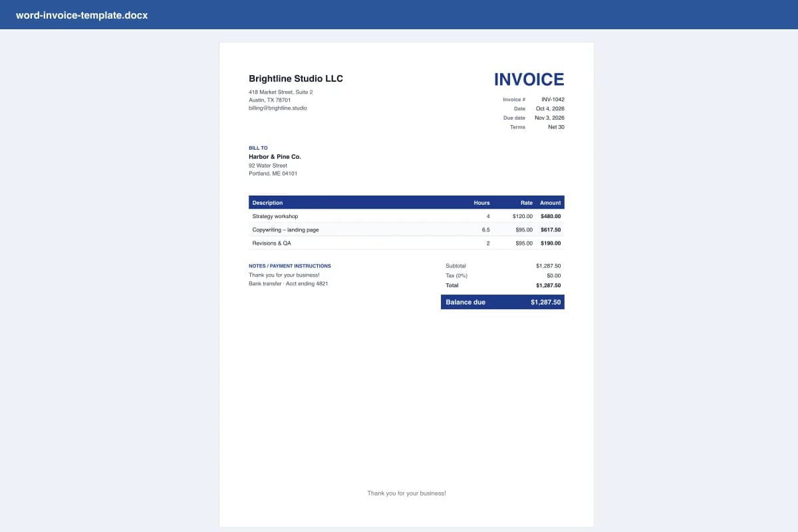This screenshot has width=798, height=532.
Task: Click the bold Total label
Action: pyautogui.click(x=452, y=285)
